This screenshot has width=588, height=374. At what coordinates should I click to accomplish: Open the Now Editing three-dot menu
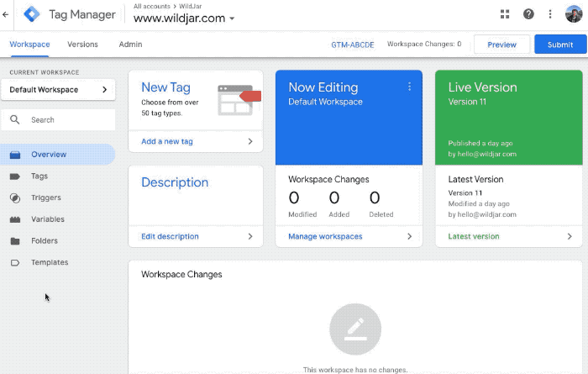[x=410, y=87]
